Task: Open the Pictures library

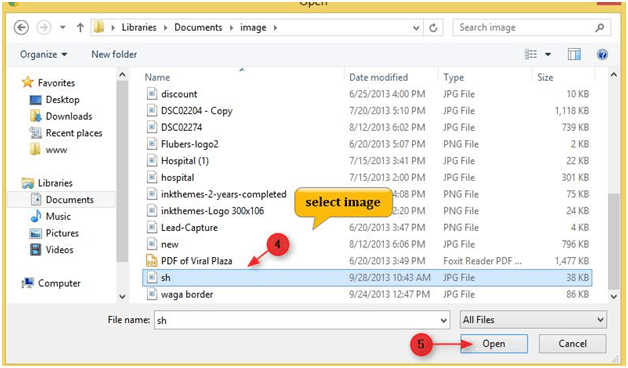Action: [x=62, y=233]
